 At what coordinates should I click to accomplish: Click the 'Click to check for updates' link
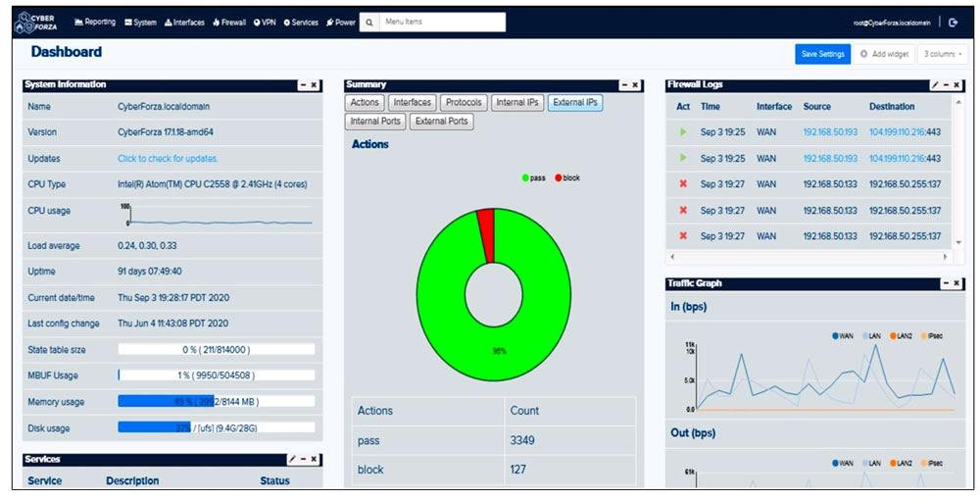point(168,159)
